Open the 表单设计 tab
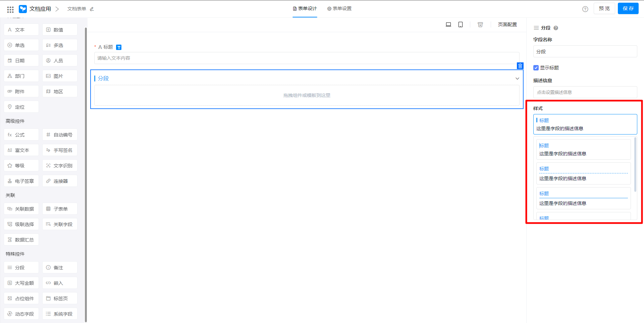644x323 pixels. [x=305, y=9]
